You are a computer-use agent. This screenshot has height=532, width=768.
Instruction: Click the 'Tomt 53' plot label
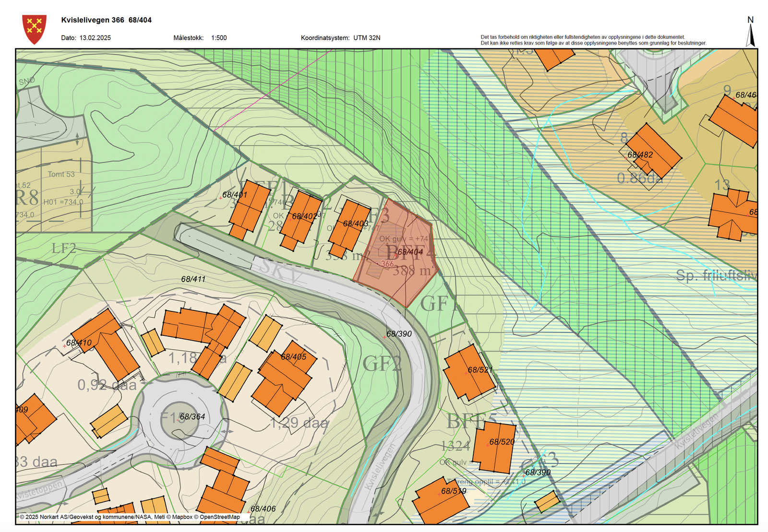tap(61, 174)
